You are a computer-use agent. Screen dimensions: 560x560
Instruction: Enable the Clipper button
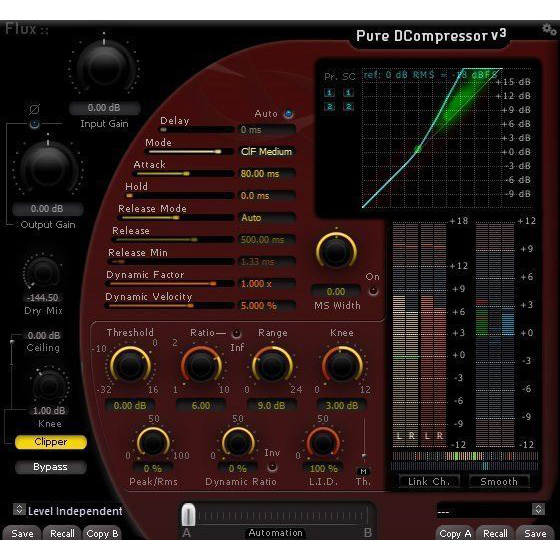(x=51, y=442)
